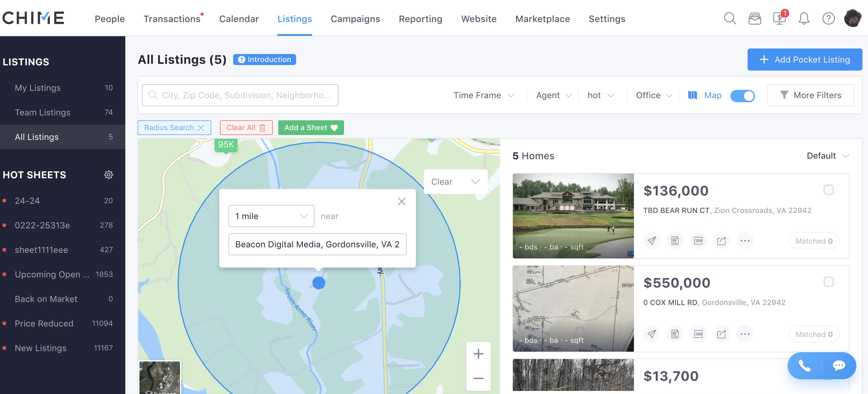Click QR code icon for $550,000 listing
The width and height of the screenshot is (868, 394).
pos(698,334)
